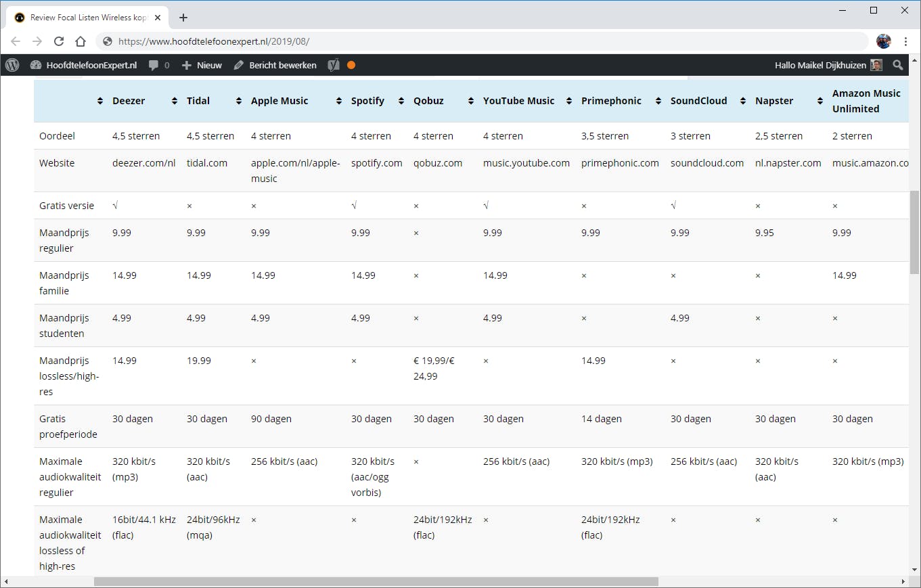View site information globe icon
This screenshot has height=588, width=921.
tap(107, 41)
